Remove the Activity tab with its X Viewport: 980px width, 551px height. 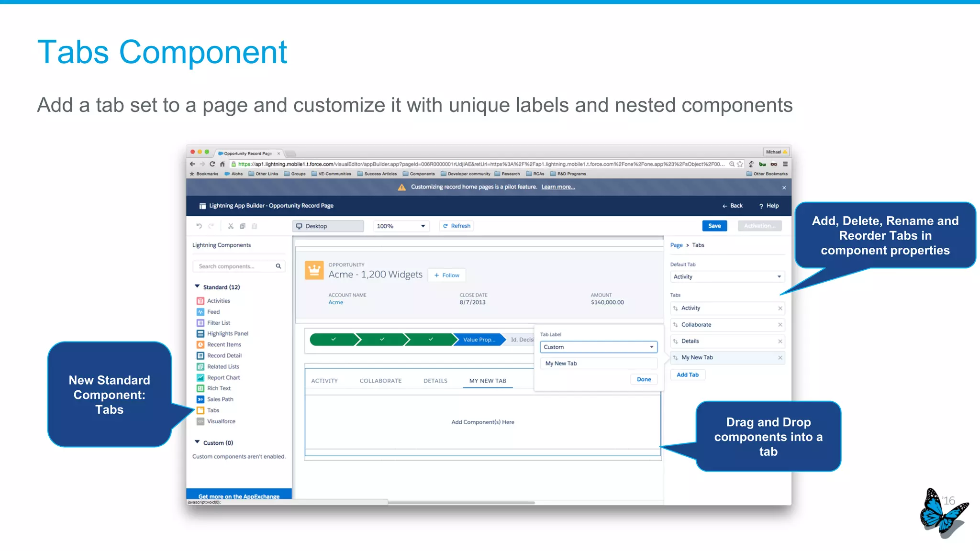pos(780,309)
